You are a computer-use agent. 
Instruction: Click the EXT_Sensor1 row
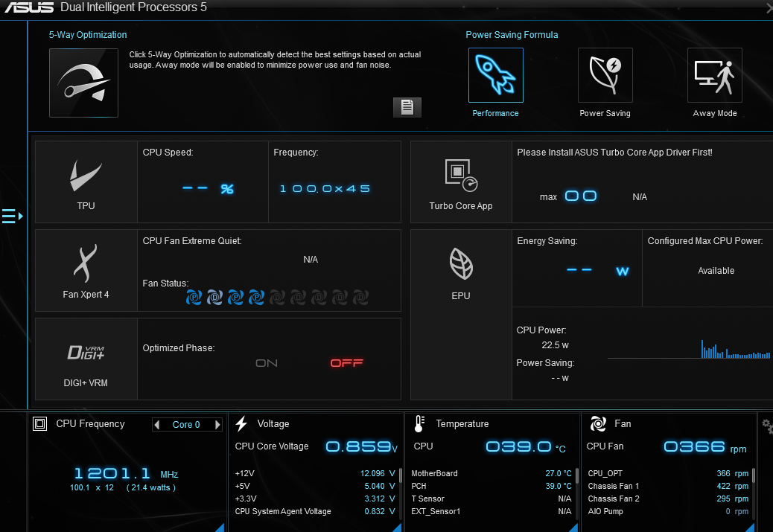pyautogui.click(x=492, y=511)
